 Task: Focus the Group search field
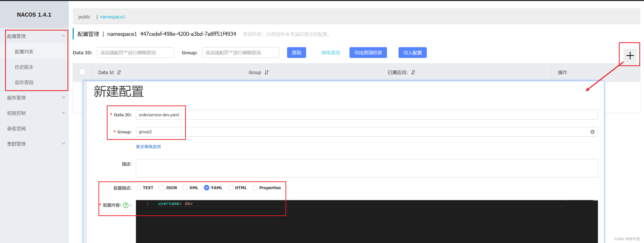241,53
